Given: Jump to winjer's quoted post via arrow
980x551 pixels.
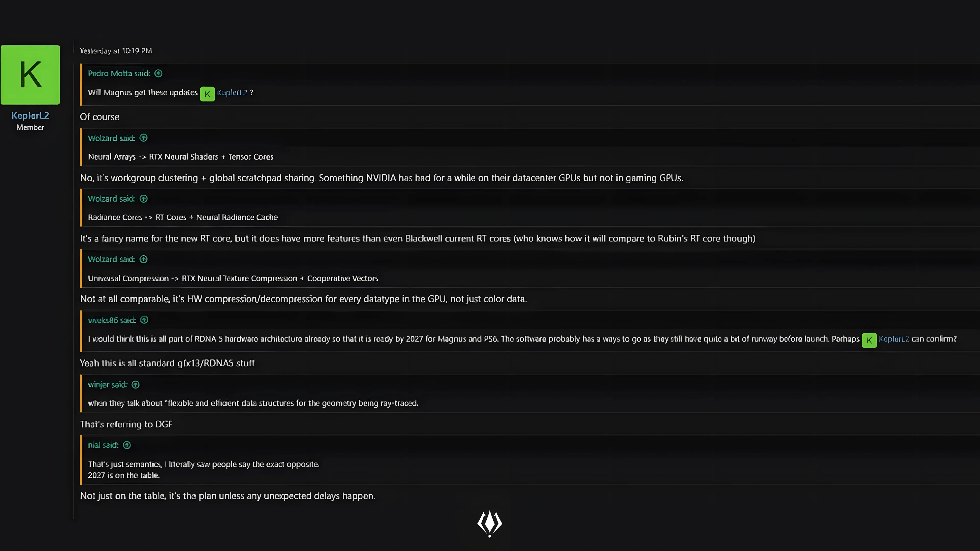Looking at the screenshot, I should coord(136,385).
